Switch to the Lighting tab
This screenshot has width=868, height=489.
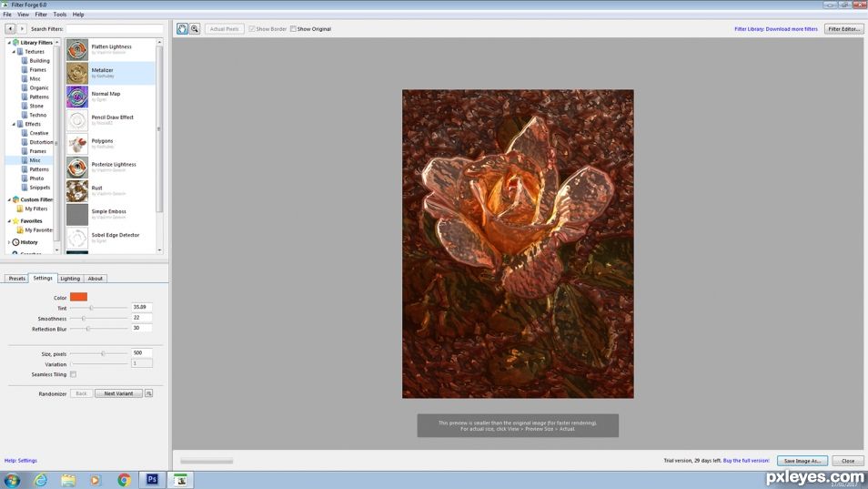pos(70,279)
